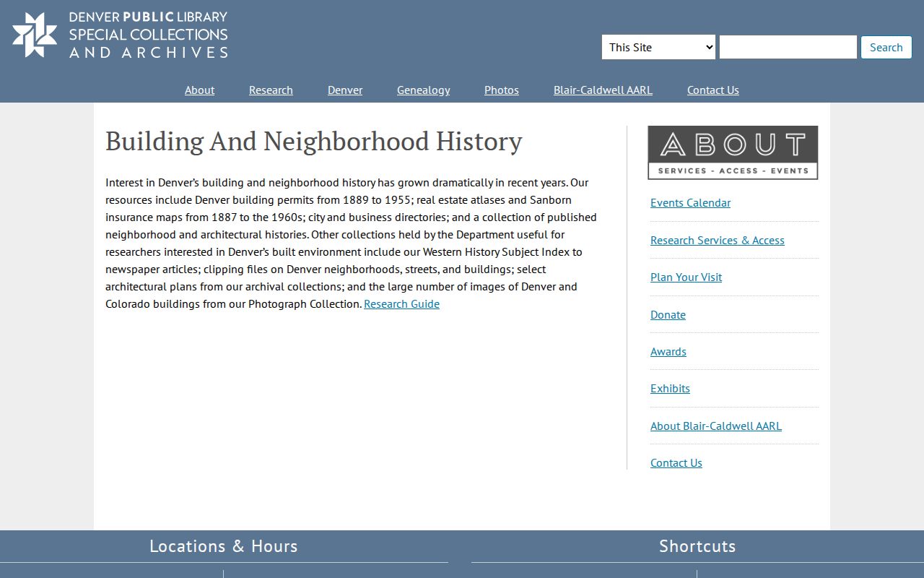Open the Events Calendar sidebar link
This screenshot has height=578, width=924.
point(690,202)
